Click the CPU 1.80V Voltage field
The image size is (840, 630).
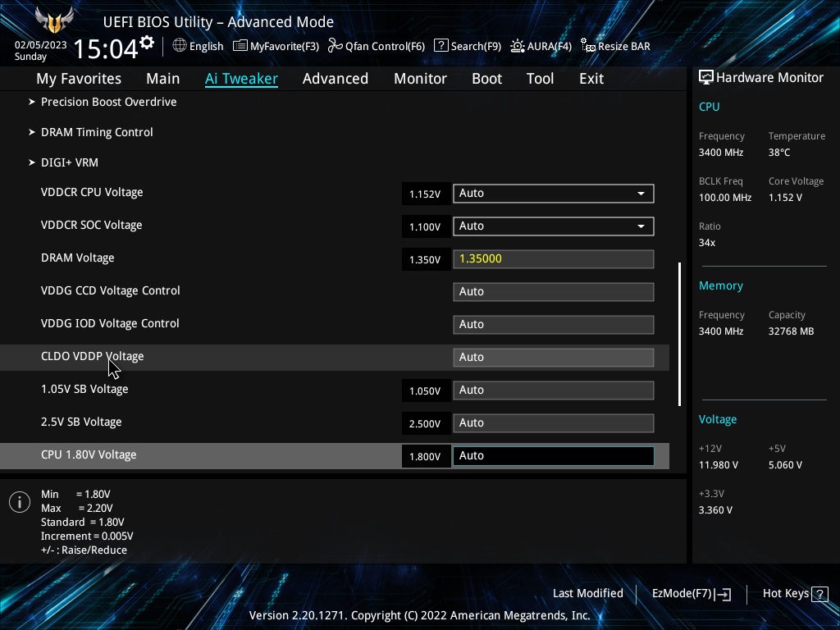554,456
